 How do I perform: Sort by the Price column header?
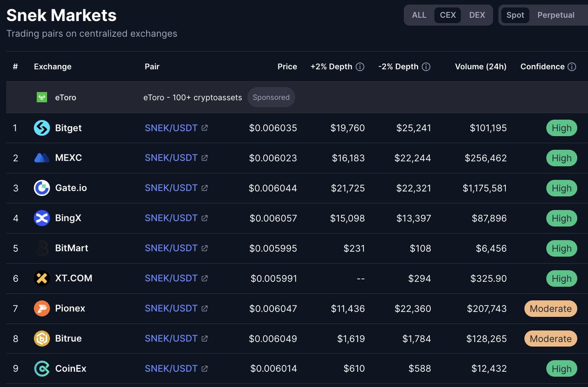pyautogui.click(x=287, y=67)
